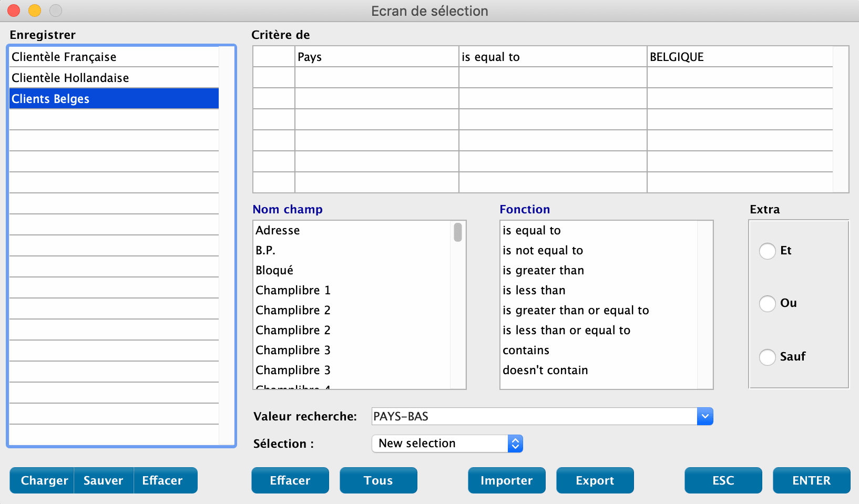Image resolution: width=859 pixels, height=504 pixels.
Task: Select saved entry Clientèle Hollandaise
Action: (114, 78)
